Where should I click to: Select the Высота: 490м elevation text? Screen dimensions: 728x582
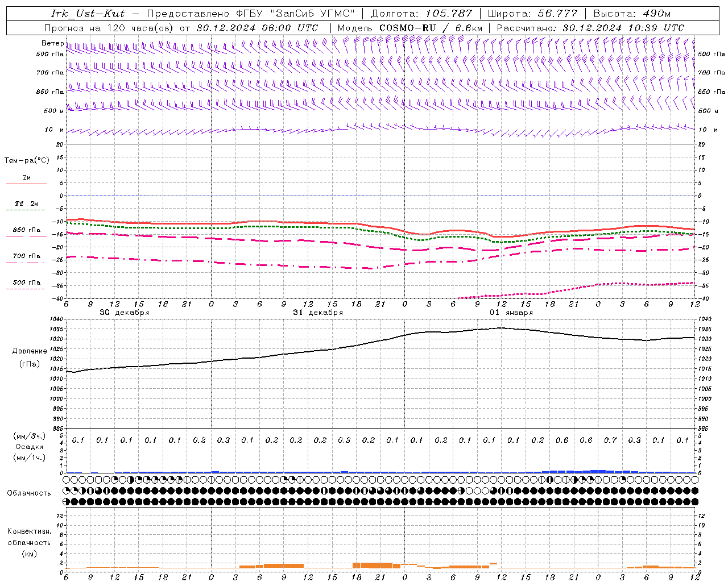click(632, 14)
